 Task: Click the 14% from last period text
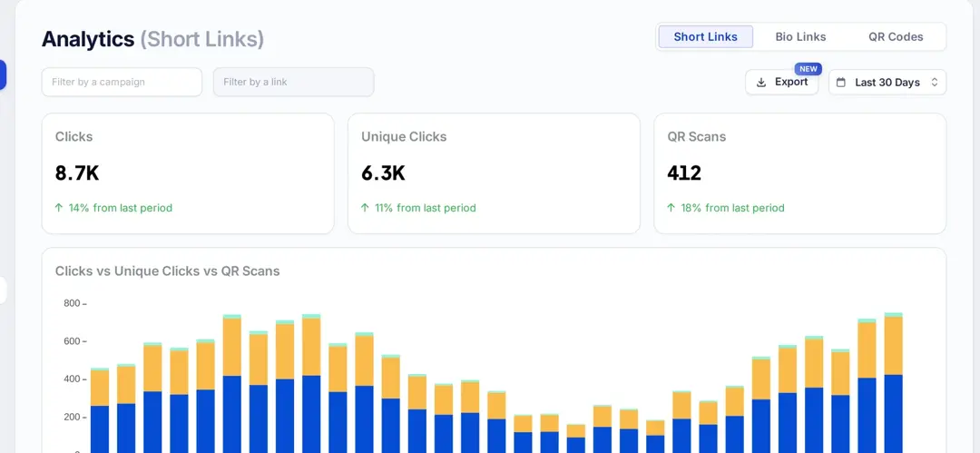pyautogui.click(x=120, y=208)
